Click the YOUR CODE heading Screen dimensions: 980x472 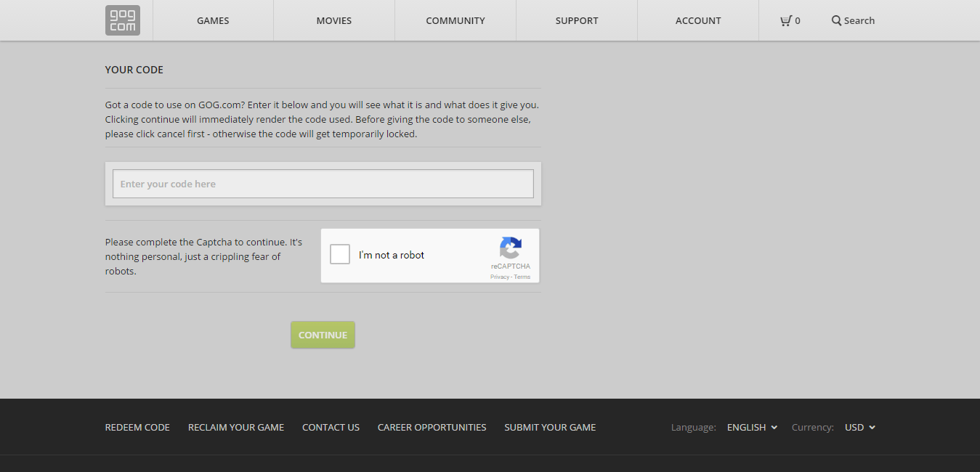point(134,70)
